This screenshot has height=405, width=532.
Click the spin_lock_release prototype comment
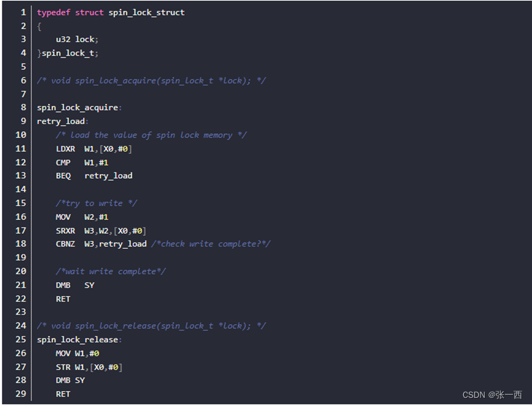coord(151,326)
